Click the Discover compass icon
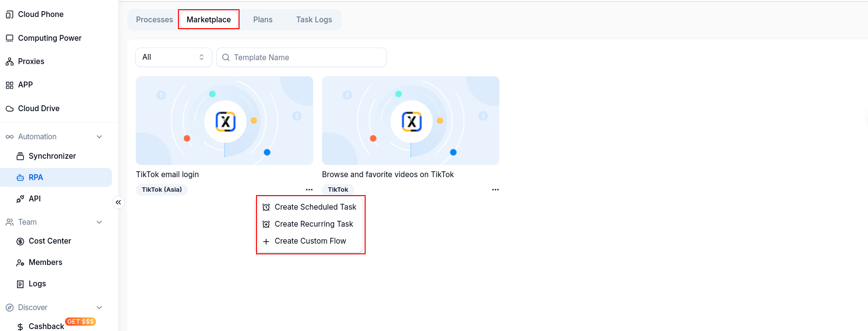 click(9, 308)
